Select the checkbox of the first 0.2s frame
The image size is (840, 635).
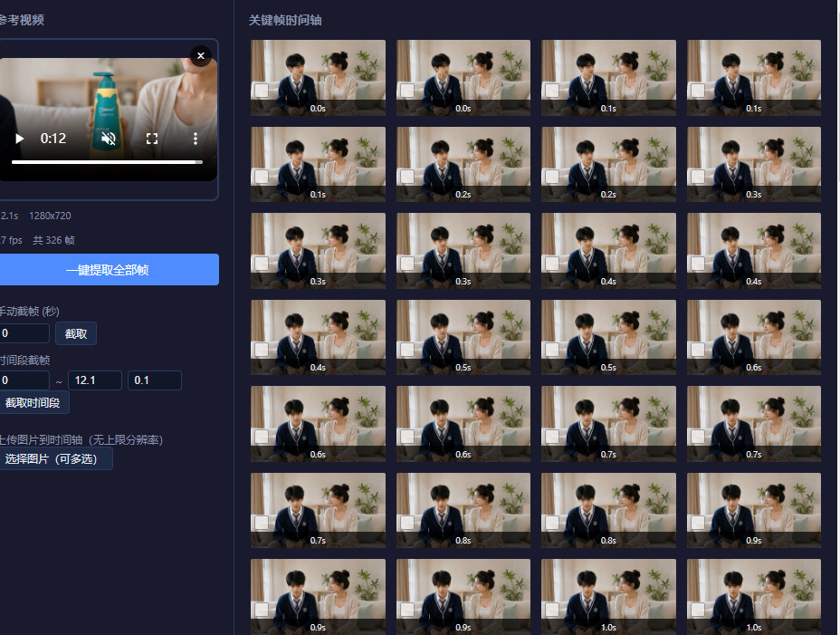pyautogui.click(x=407, y=177)
